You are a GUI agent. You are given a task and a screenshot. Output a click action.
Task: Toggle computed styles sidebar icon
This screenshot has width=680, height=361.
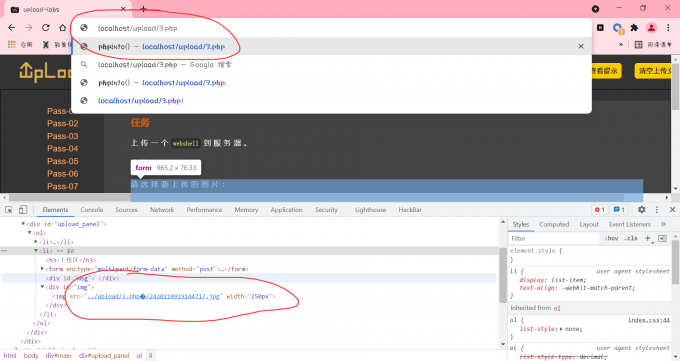click(662, 238)
